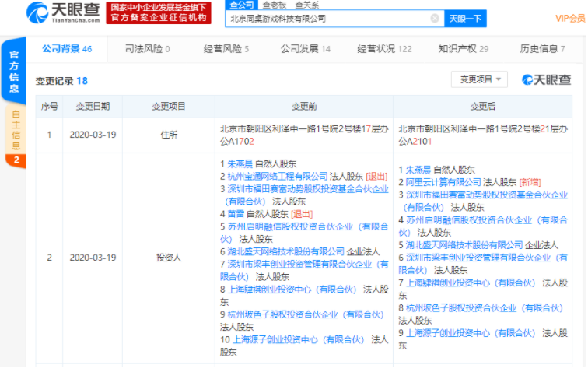
Task: Switch to 查公司 search tab
Action: [x=241, y=5]
